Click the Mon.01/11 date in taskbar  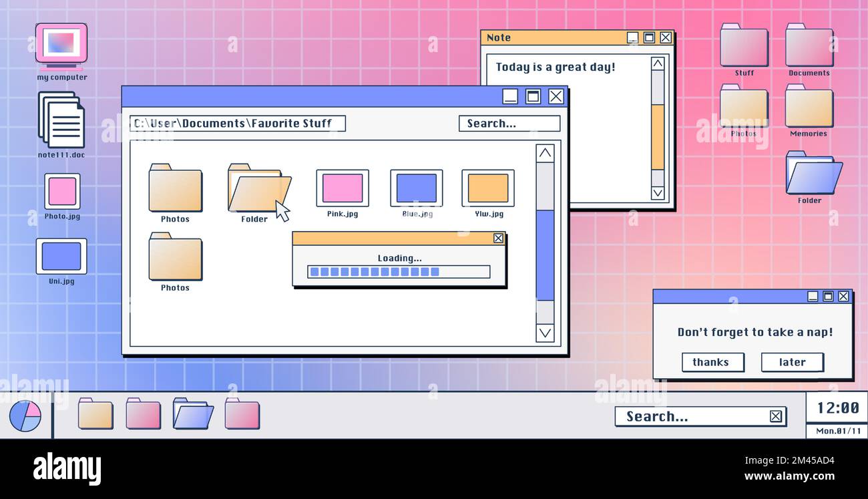coord(837,431)
